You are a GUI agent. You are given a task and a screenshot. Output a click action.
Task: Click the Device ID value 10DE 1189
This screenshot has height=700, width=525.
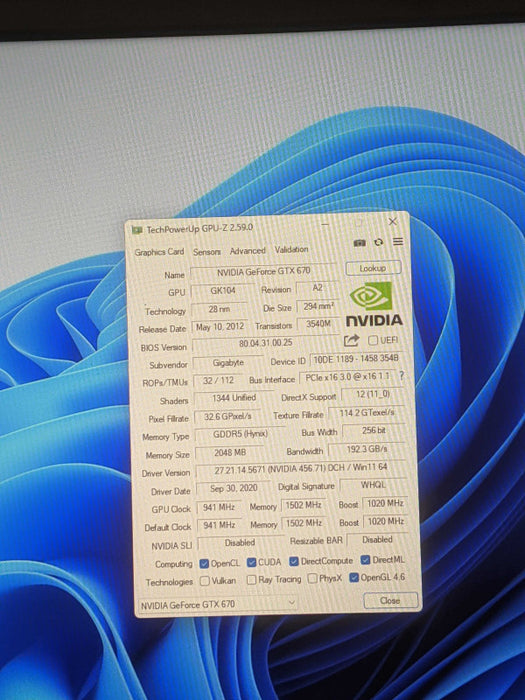click(x=356, y=359)
